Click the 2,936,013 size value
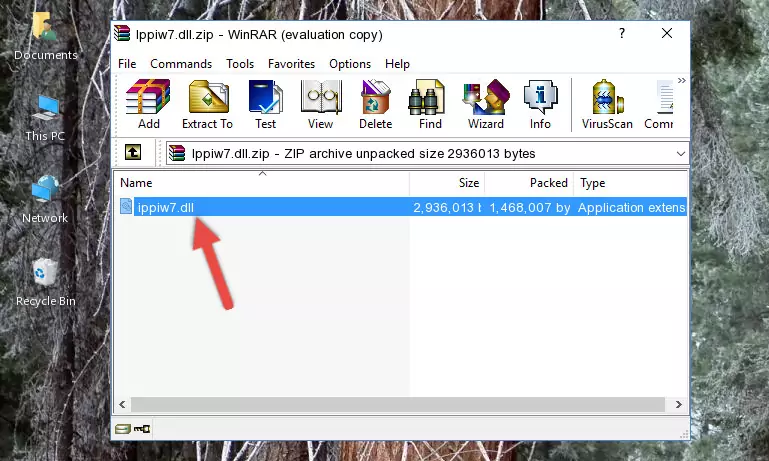The image size is (769, 461). point(446,207)
